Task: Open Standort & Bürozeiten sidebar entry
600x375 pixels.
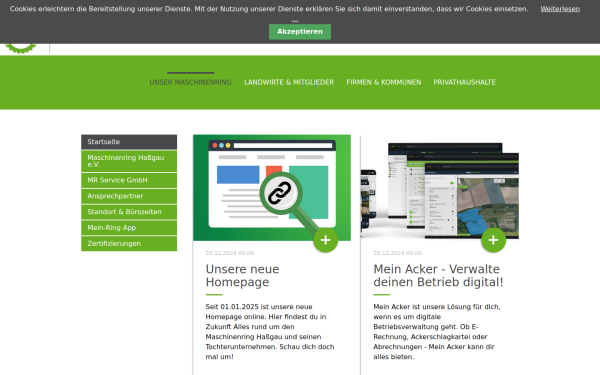Action: pyautogui.click(x=129, y=212)
